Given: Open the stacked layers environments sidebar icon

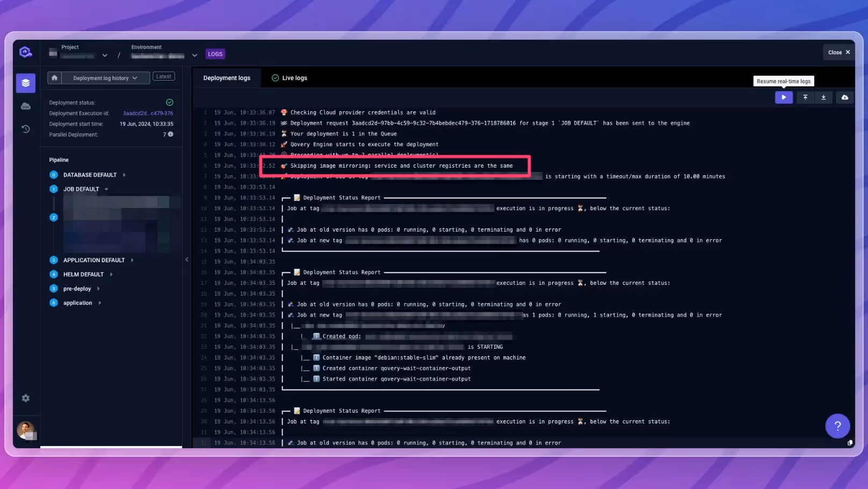Looking at the screenshot, I should click(25, 83).
